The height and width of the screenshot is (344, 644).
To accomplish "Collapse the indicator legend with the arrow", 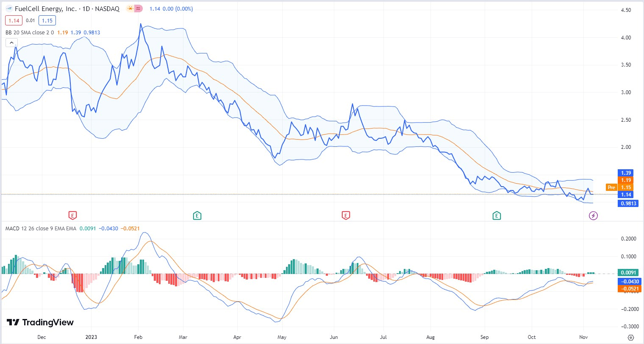I will (11, 43).
